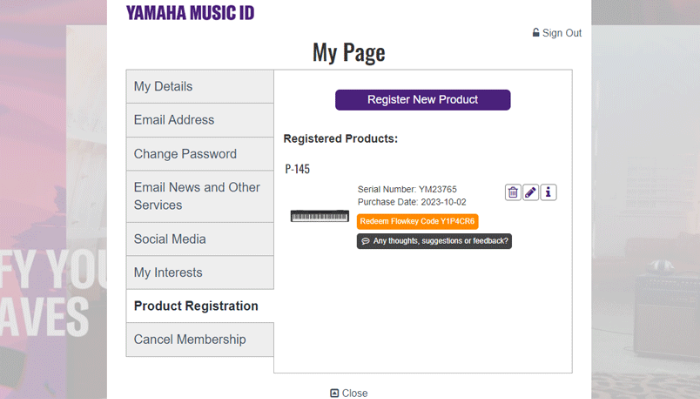Redeem Flowkey Code Y1P4CR6
700x399 pixels.
click(417, 221)
